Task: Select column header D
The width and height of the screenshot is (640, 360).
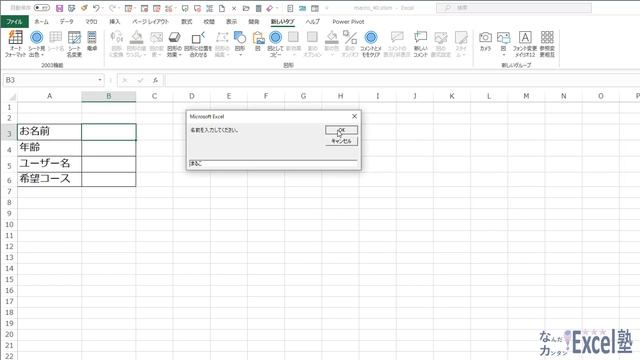Action: point(191,96)
